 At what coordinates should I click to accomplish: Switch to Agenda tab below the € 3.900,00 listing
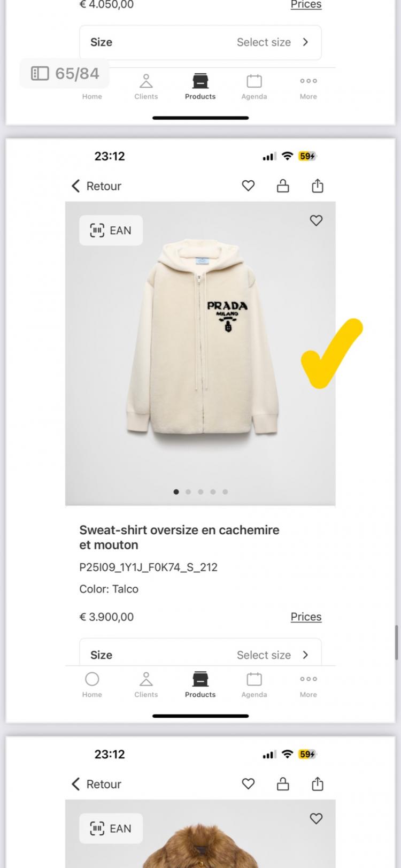(x=254, y=684)
